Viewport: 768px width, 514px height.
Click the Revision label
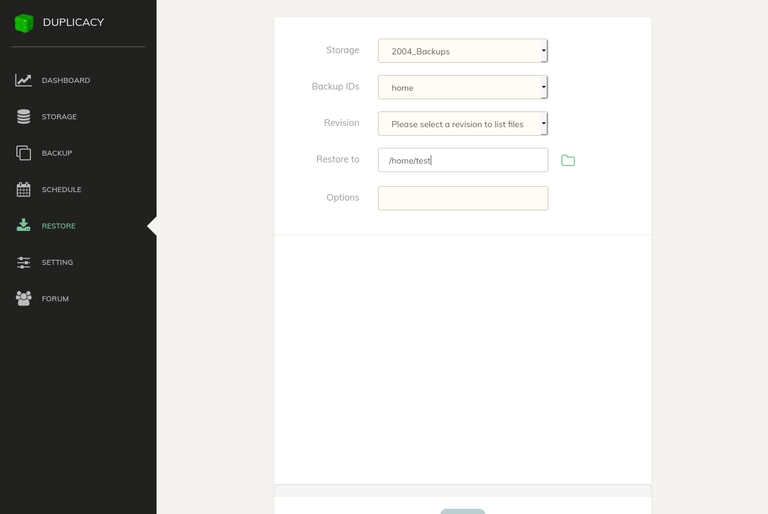point(341,122)
